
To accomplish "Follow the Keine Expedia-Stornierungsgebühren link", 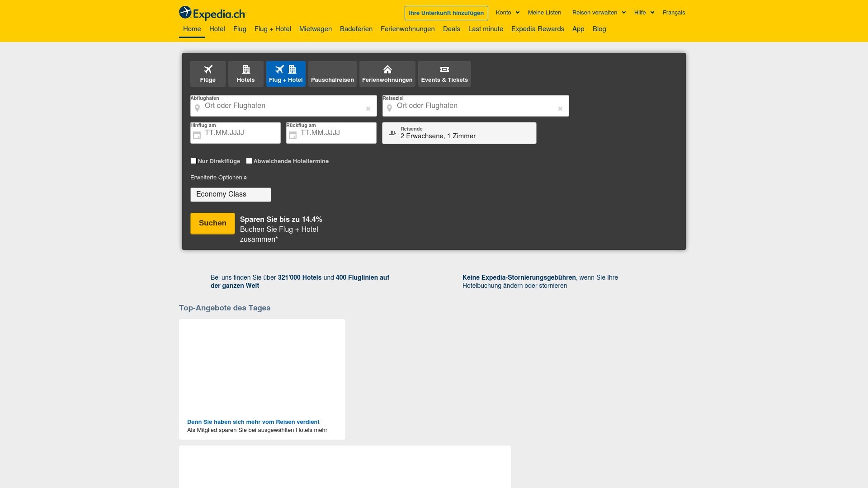I will pyautogui.click(x=519, y=277).
